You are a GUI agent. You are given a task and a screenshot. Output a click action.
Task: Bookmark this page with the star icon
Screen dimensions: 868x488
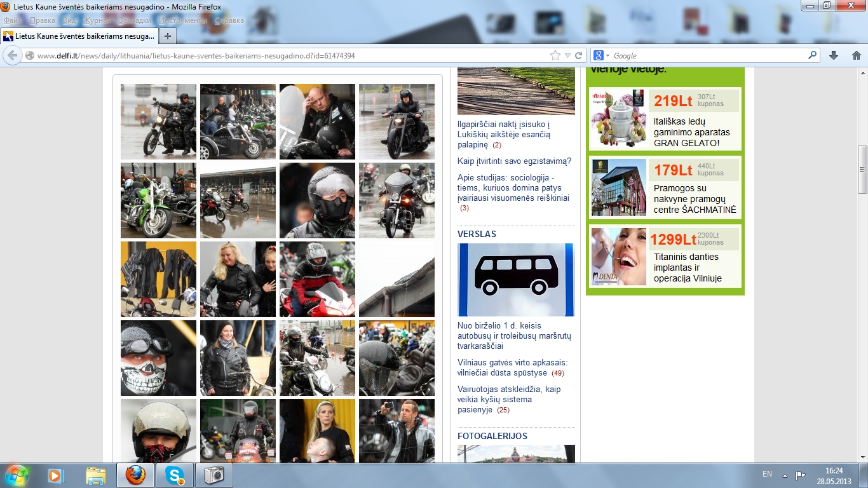555,55
